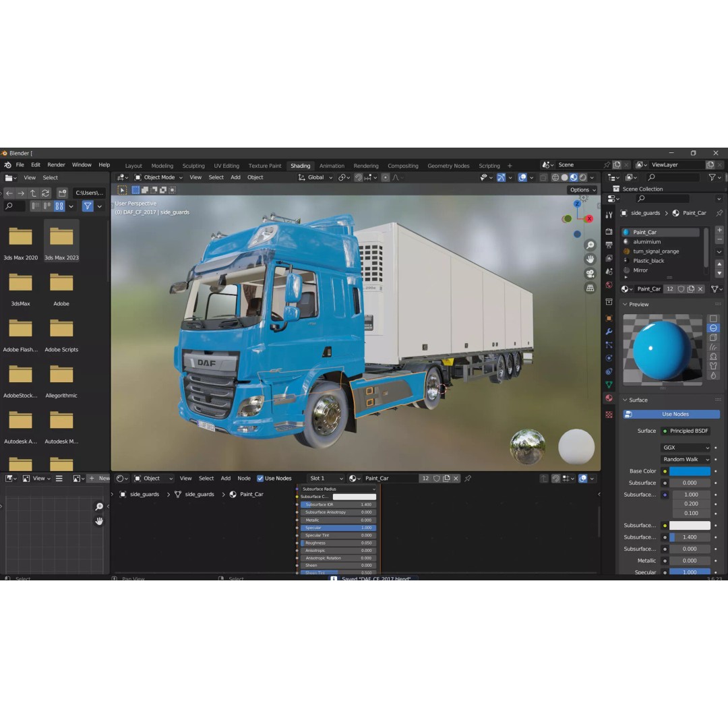The height and width of the screenshot is (728, 728).
Task: Toggle proportional editing in the header
Action: (385, 177)
